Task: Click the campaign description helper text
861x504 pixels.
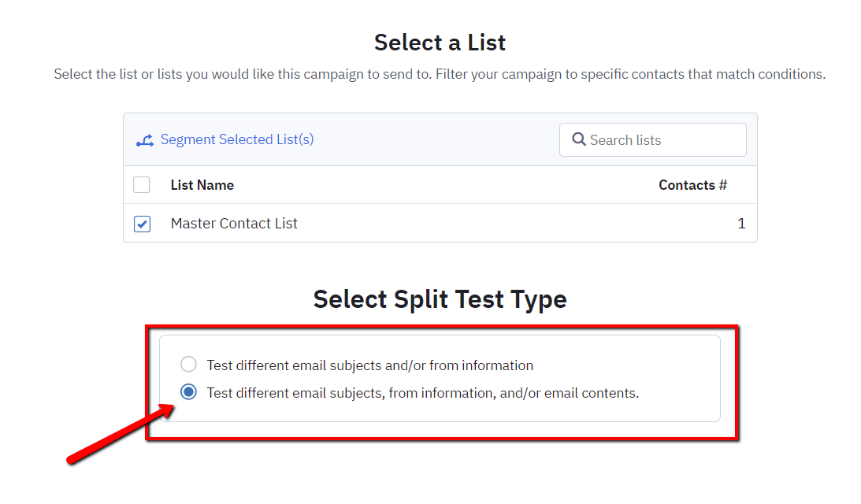Action: (x=440, y=73)
